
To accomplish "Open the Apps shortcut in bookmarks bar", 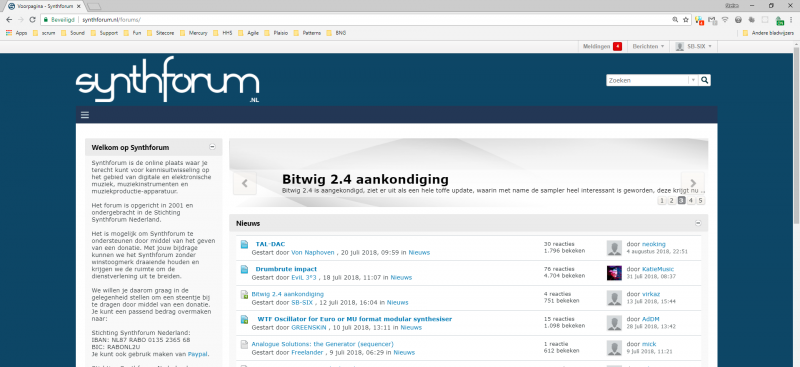I will tap(16, 33).
